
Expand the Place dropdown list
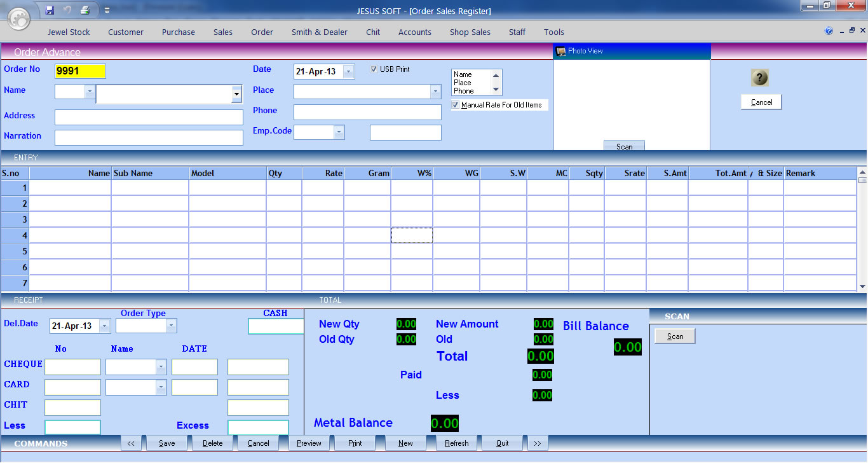435,92
